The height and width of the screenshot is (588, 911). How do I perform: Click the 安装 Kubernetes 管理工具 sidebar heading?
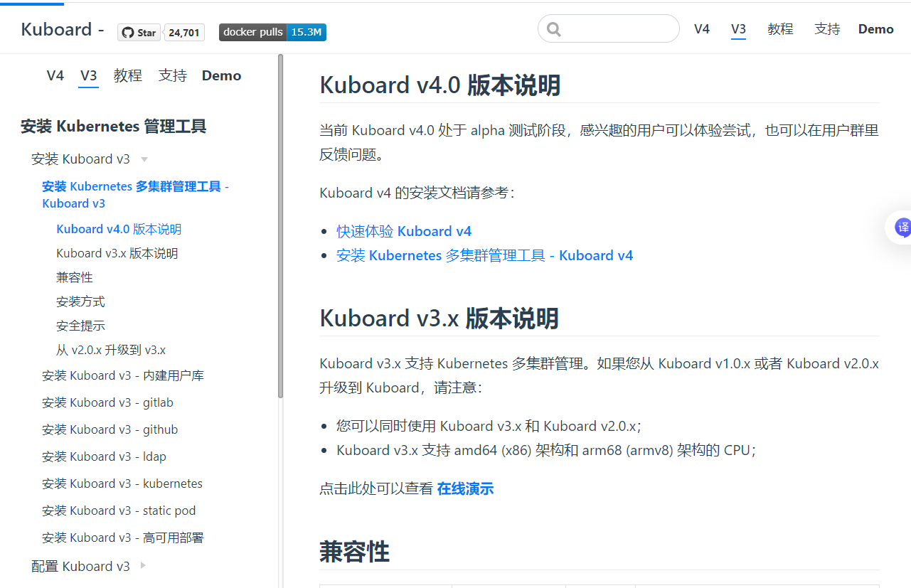click(114, 127)
